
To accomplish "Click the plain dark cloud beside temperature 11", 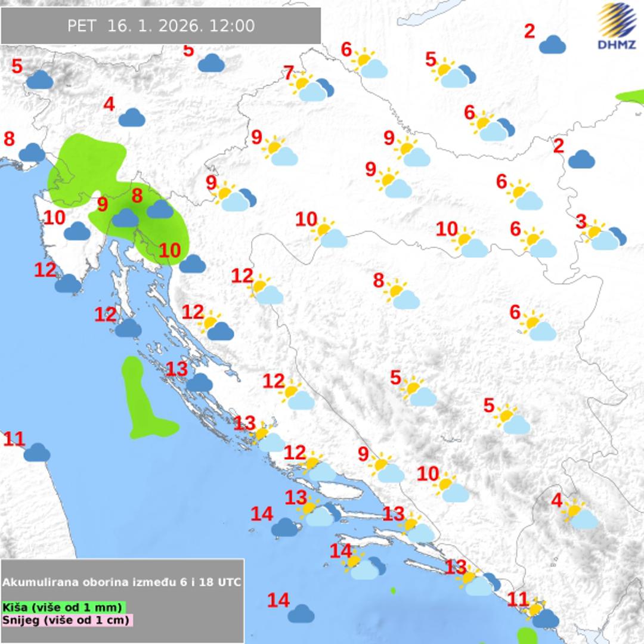I will [37, 453].
